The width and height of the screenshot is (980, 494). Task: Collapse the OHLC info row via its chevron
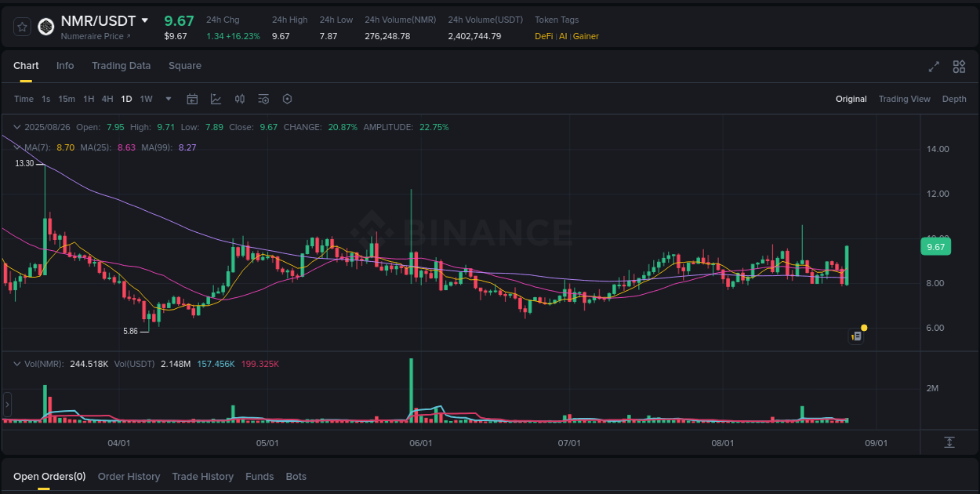click(x=16, y=126)
